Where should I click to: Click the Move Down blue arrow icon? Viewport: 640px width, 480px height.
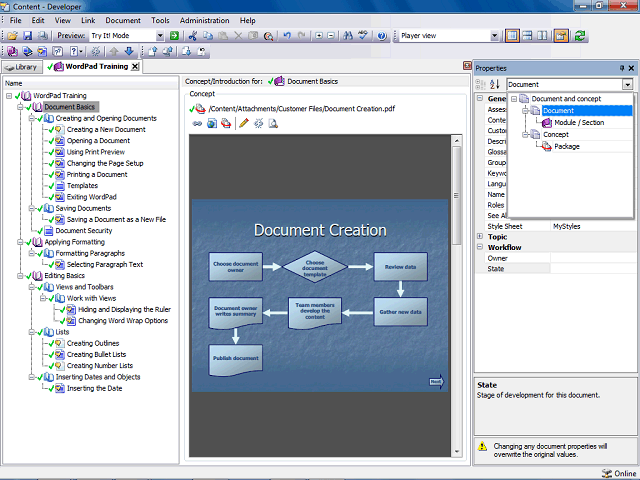tap(129, 51)
